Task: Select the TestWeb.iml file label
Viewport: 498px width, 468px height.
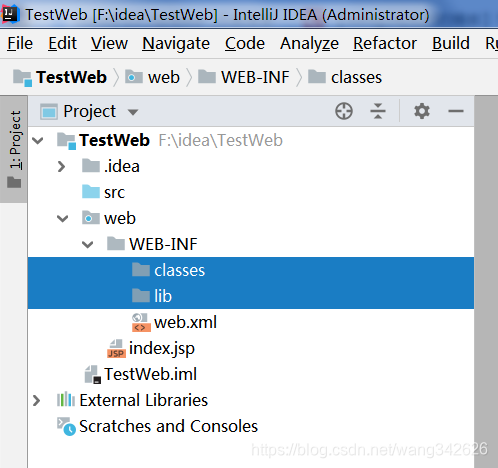Action: tap(150, 374)
